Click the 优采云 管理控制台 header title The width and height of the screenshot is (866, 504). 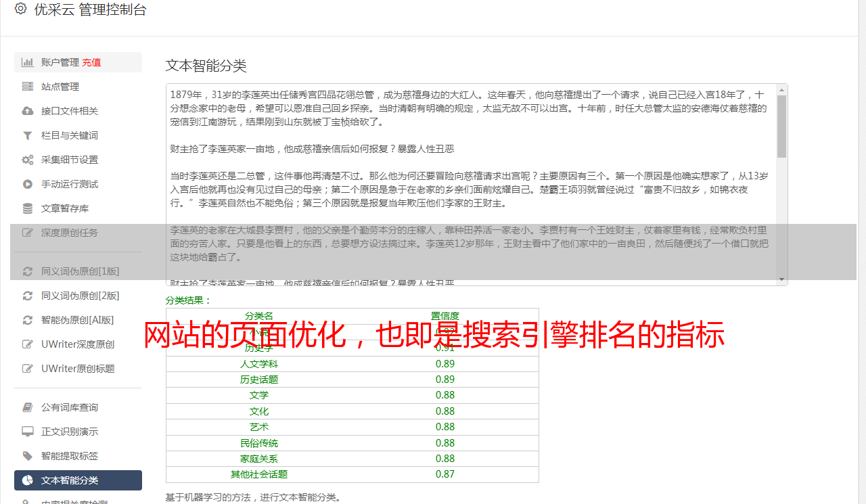tap(90, 9)
